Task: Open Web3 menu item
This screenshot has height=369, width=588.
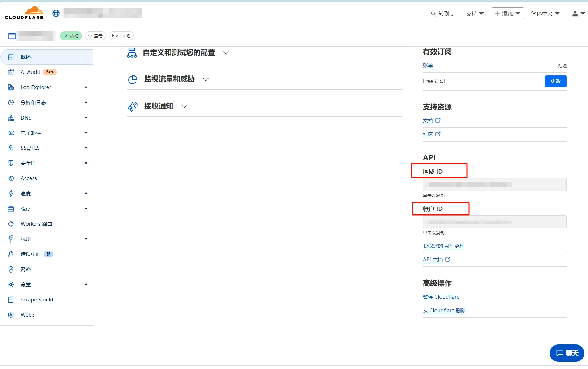Action: coord(47,315)
